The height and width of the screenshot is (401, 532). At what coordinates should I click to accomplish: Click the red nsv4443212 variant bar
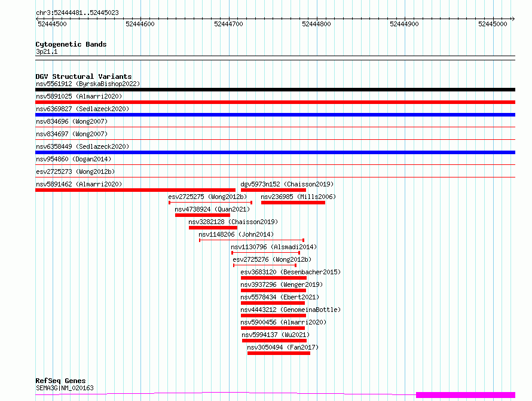pyautogui.click(x=273, y=316)
